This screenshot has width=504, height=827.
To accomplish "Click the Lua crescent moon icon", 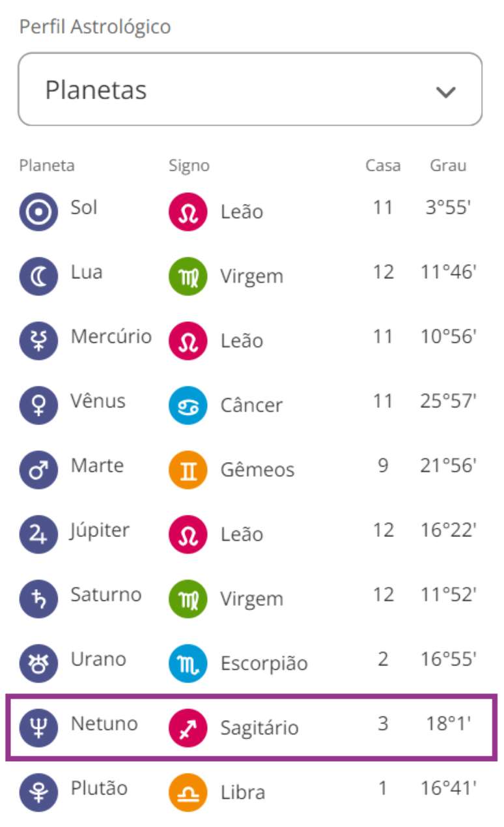I will tap(38, 277).
